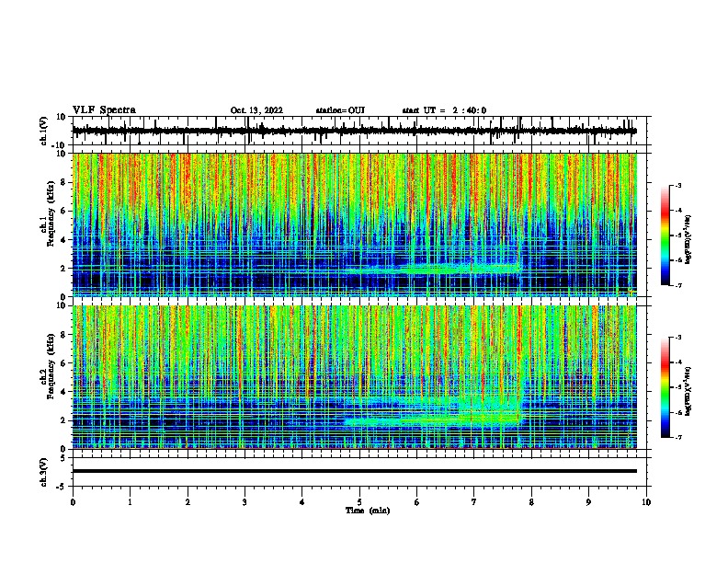This screenshot has height=563, width=728.
Task: Click the 2 kHz emission band in ch.2 spectrogram
Action: point(434,420)
